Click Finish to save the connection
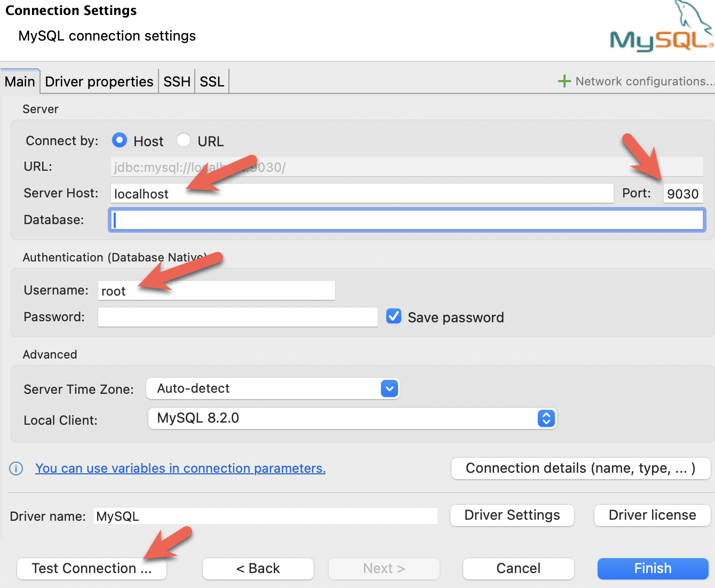This screenshot has width=715, height=588. tap(653, 568)
